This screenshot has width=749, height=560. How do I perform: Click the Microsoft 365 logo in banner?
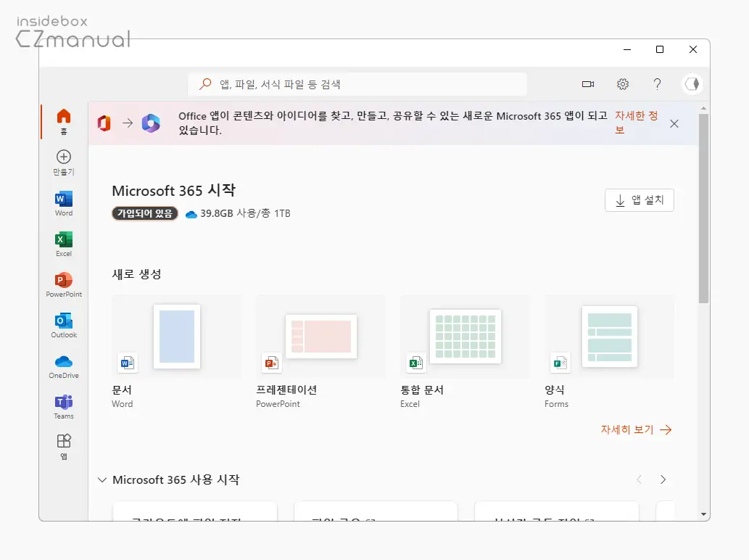[x=151, y=123]
